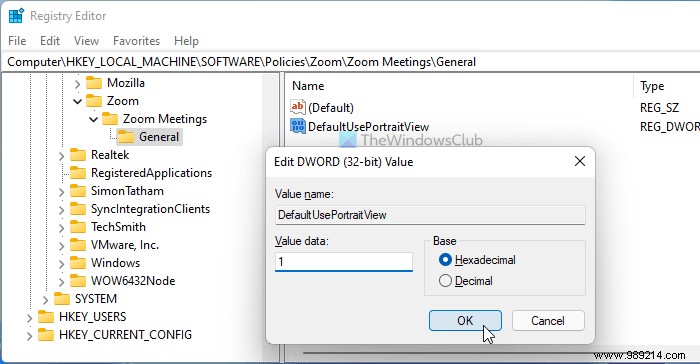Select the Decimal base option
The width and height of the screenshot is (700, 364).
coord(445,281)
